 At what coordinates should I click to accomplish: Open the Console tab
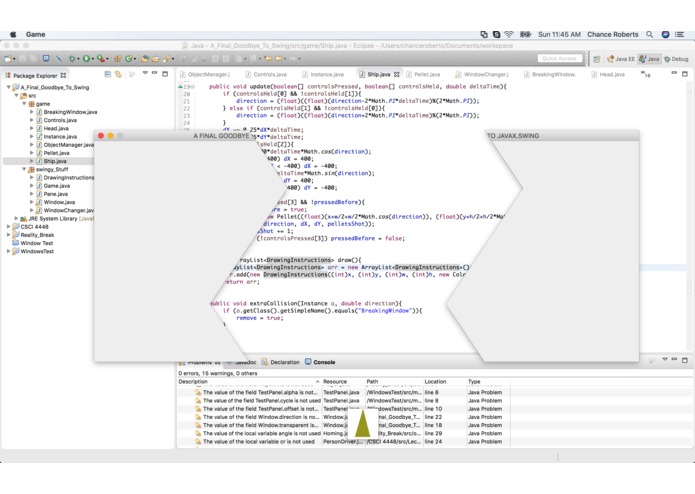click(320, 362)
